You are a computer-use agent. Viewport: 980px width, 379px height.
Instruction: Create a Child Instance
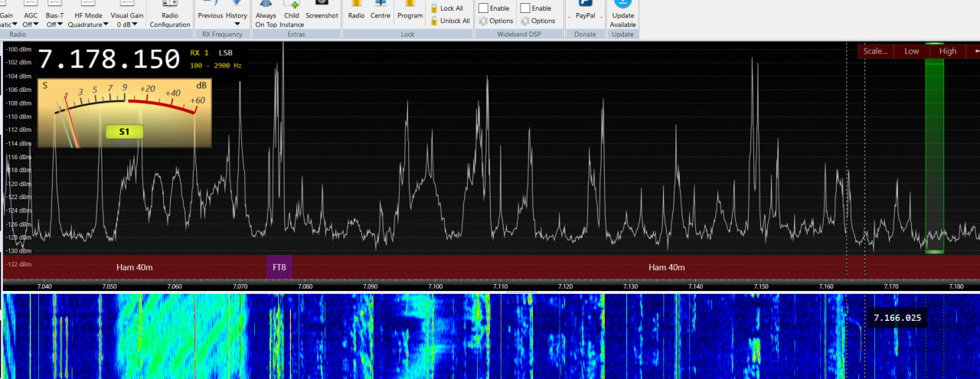pyautogui.click(x=292, y=15)
